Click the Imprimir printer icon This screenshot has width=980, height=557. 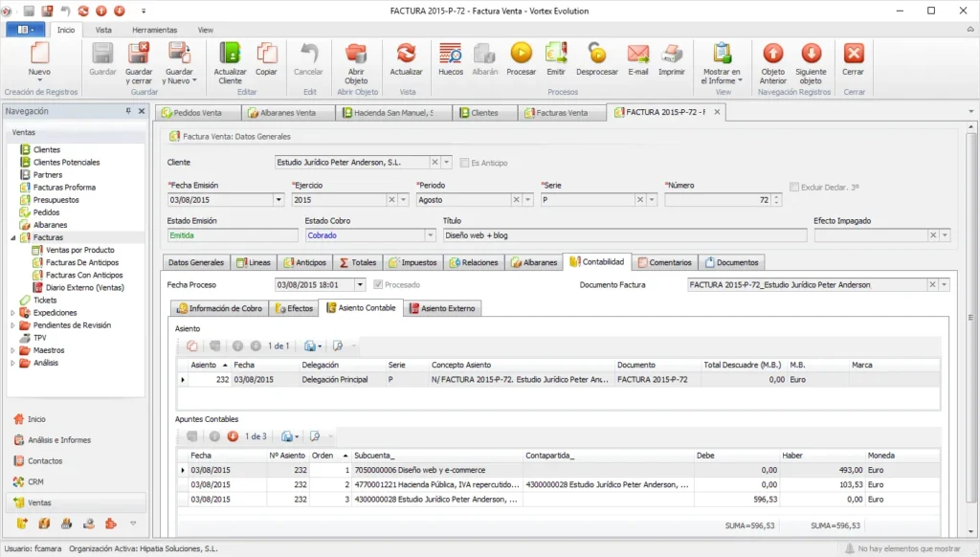click(672, 54)
